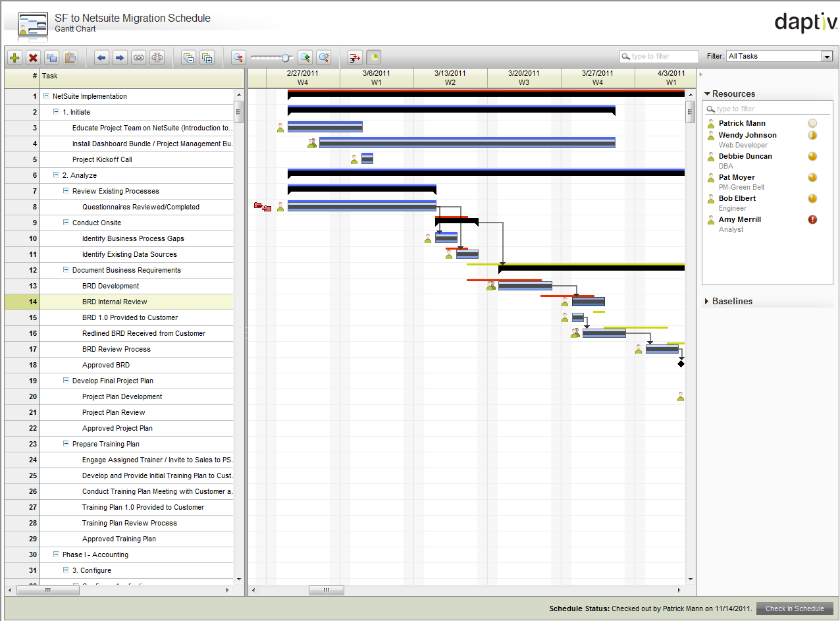The image size is (840, 621).
Task: Collapse the NetSuite Implementation tree node
Action: click(x=46, y=96)
